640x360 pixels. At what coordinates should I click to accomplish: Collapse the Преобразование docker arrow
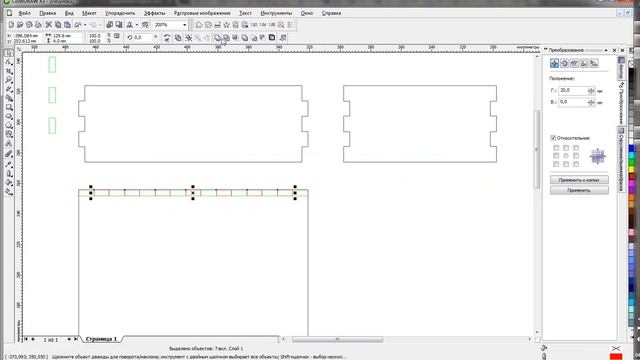[606, 50]
